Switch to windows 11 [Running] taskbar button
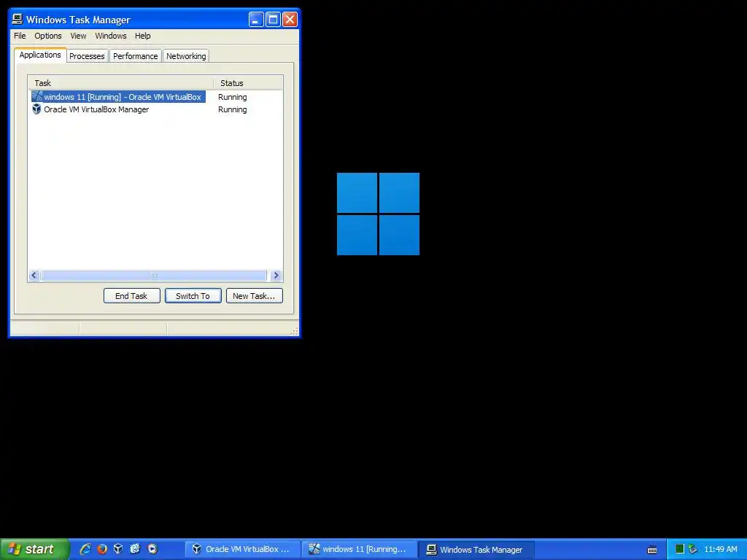747x560 pixels. pyautogui.click(x=360, y=549)
